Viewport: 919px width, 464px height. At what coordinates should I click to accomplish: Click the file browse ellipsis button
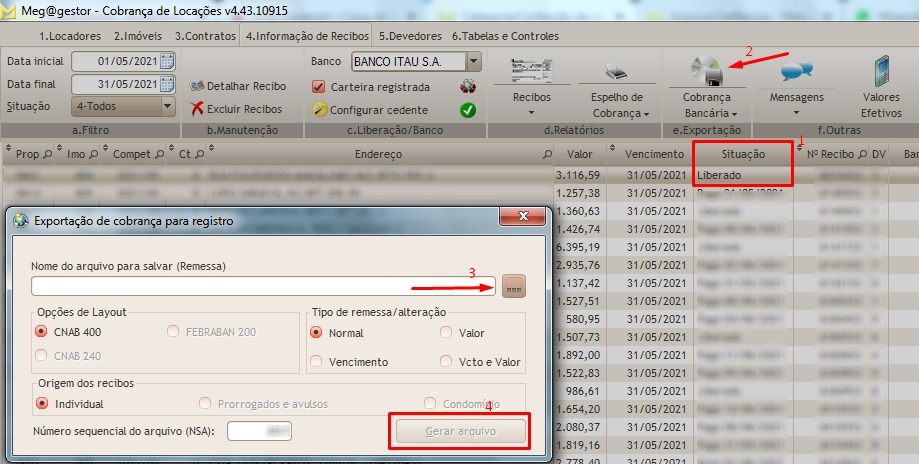pyautogui.click(x=513, y=286)
